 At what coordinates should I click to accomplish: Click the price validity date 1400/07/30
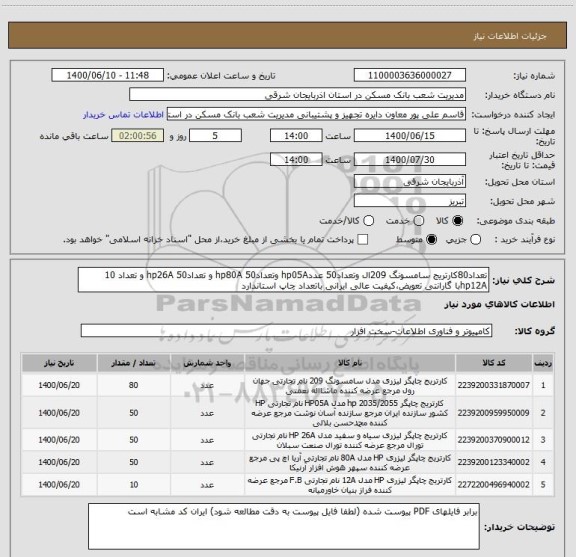click(410, 159)
